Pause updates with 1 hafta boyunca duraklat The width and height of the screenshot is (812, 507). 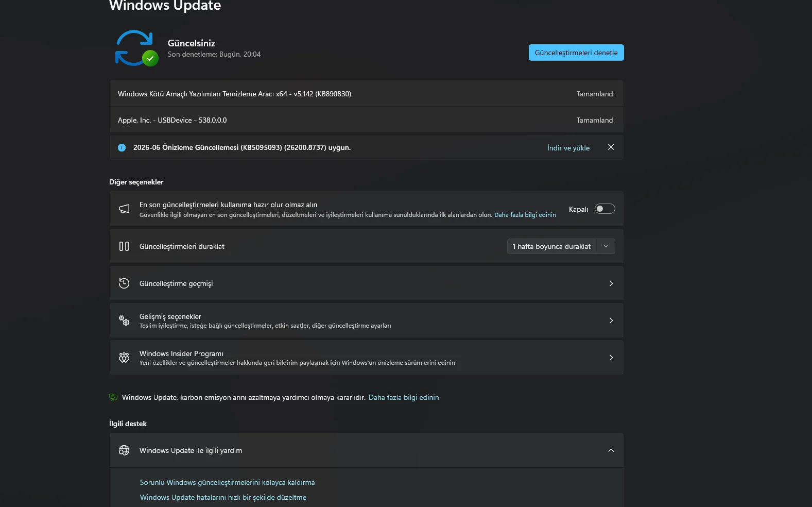tap(552, 246)
